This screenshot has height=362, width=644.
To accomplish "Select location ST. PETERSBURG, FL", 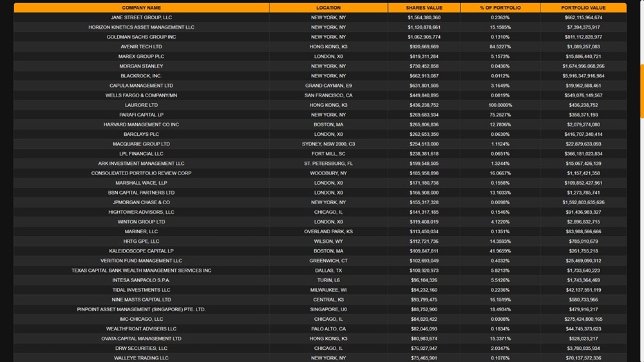I will pyautogui.click(x=328, y=164).
